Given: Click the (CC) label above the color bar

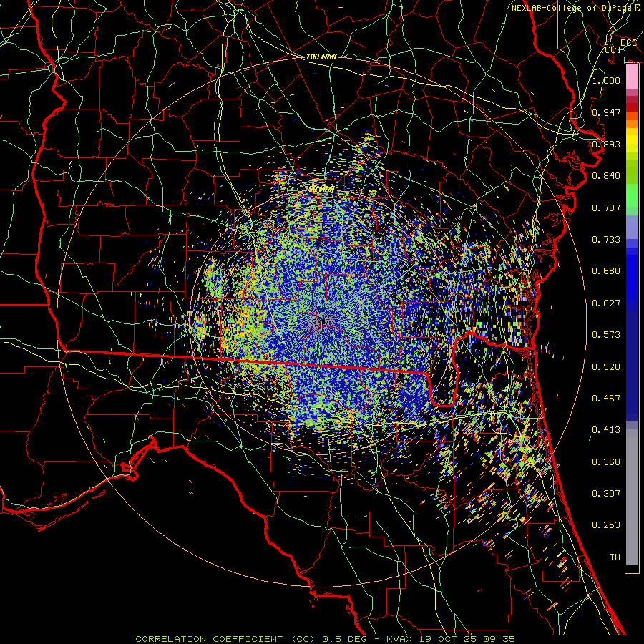Looking at the screenshot, I should point(611,49).
